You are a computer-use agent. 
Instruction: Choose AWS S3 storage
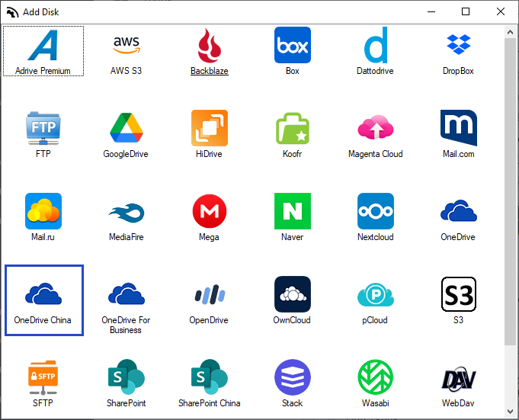(126, 45)
